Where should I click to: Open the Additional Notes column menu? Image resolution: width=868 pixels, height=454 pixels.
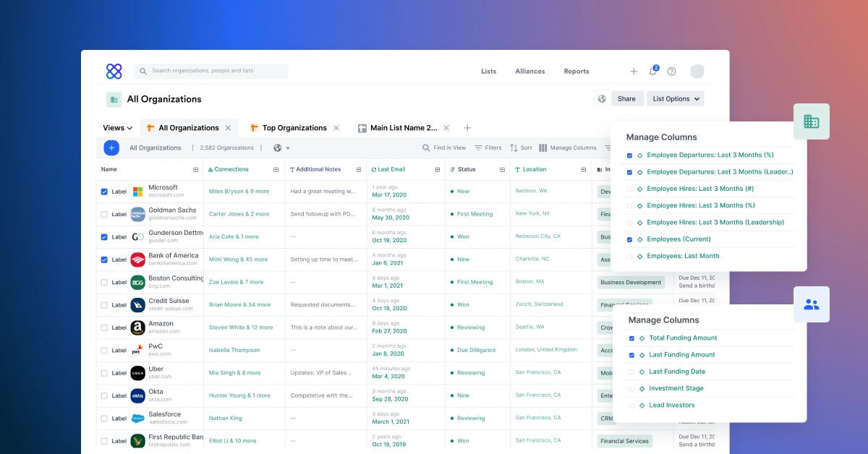coord(358,169)
